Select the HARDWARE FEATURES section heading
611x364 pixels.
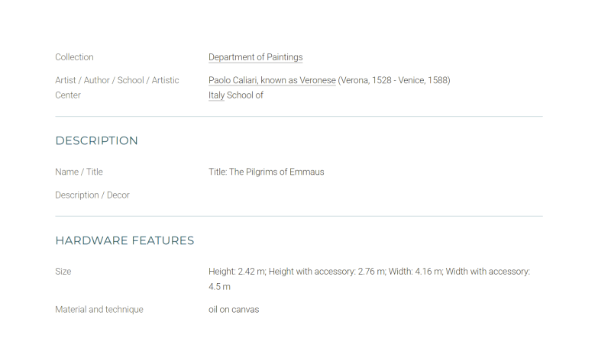pyautogui.click(x=124, y=240)
